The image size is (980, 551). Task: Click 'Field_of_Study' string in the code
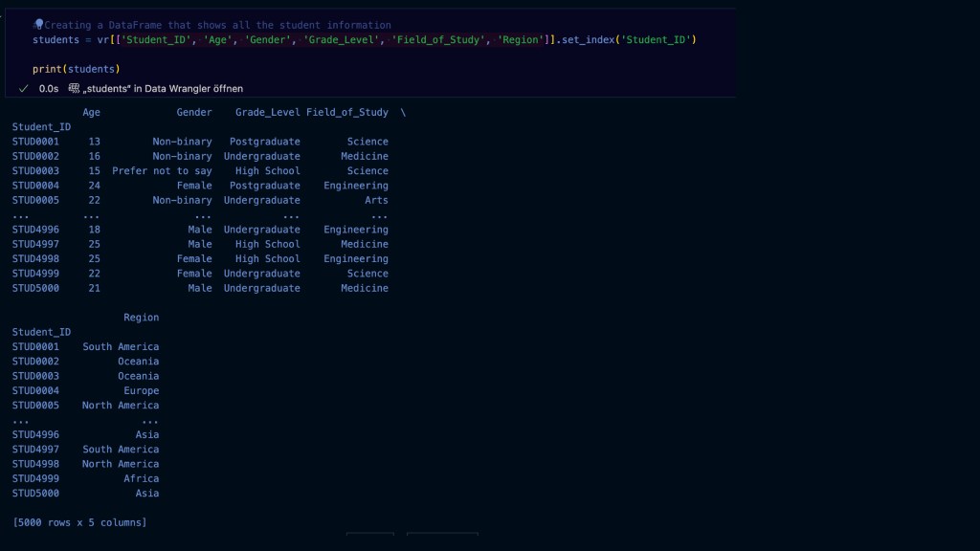[x=437, y=40]
